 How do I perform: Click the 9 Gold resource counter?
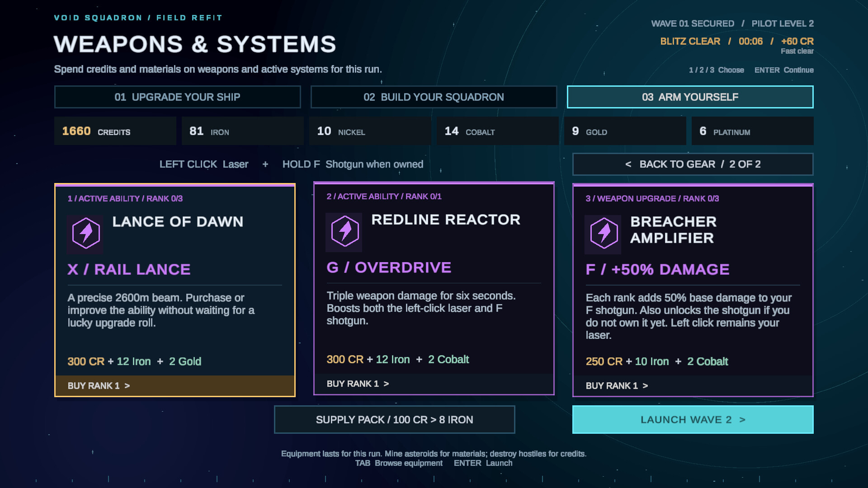pos(625,131)
